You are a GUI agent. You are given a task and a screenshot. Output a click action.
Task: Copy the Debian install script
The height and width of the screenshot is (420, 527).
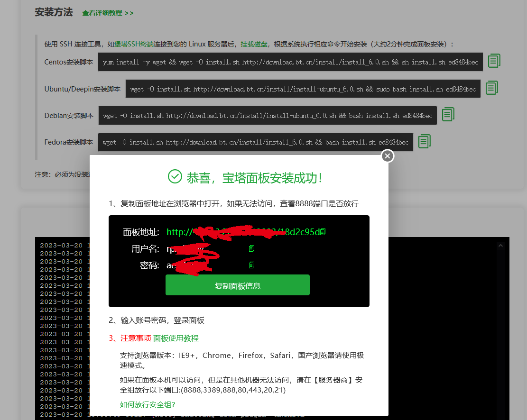448,114
